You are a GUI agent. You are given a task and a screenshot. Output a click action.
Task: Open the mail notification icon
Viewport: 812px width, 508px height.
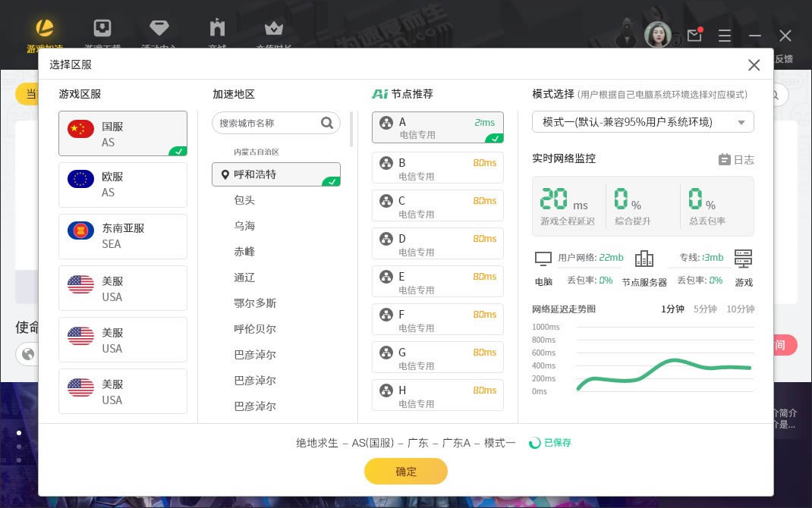(x=694, y=35)
